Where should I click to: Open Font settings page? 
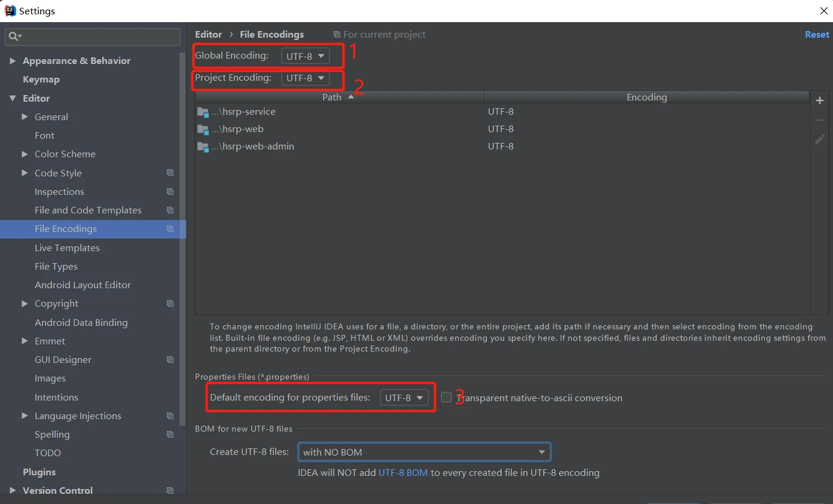point(44,135)
